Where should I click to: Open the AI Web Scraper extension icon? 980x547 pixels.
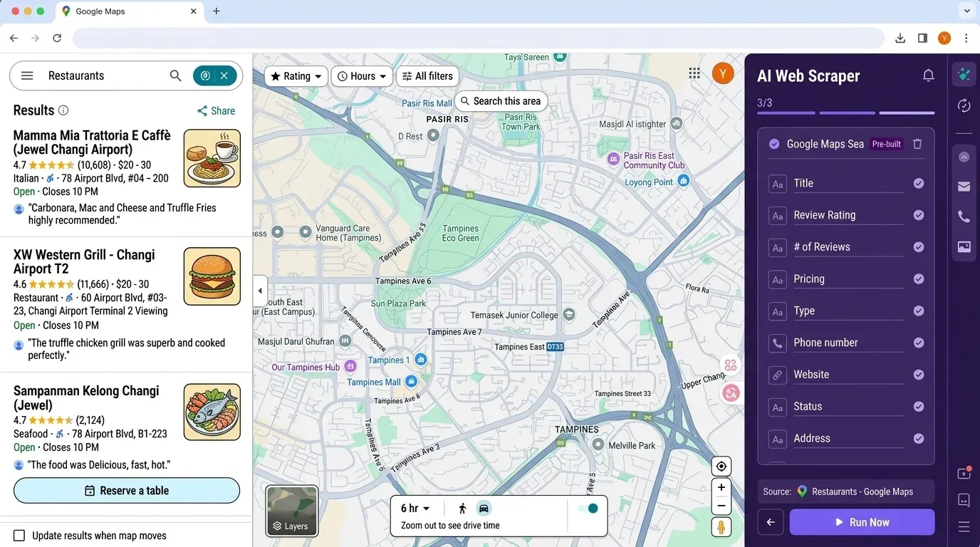pyautogui.click(x=964, y=73)
